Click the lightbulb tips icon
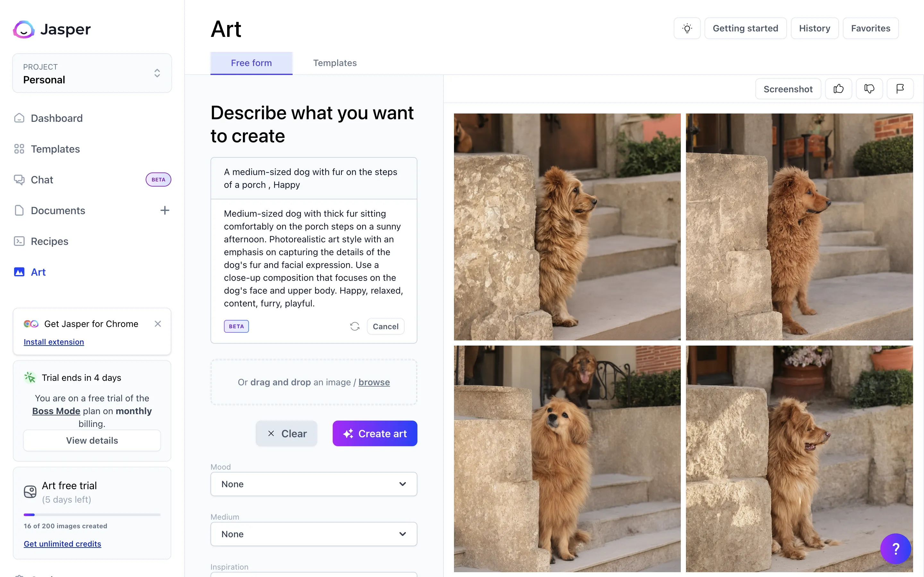The height and width of the screenshot is (577, 924). 687,28
